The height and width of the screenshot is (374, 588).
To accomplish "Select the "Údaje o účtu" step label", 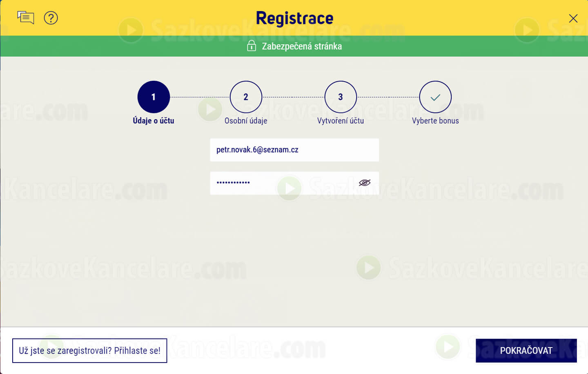I will 154,121.
